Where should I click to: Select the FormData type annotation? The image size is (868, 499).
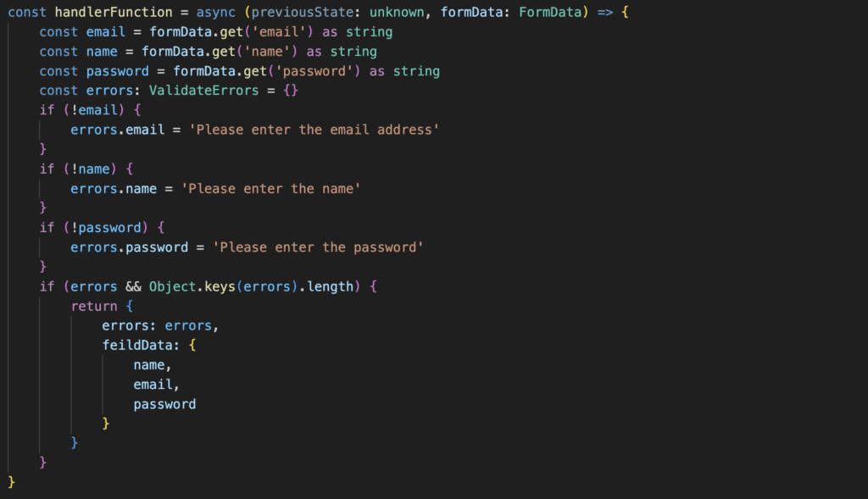(550, 12)
